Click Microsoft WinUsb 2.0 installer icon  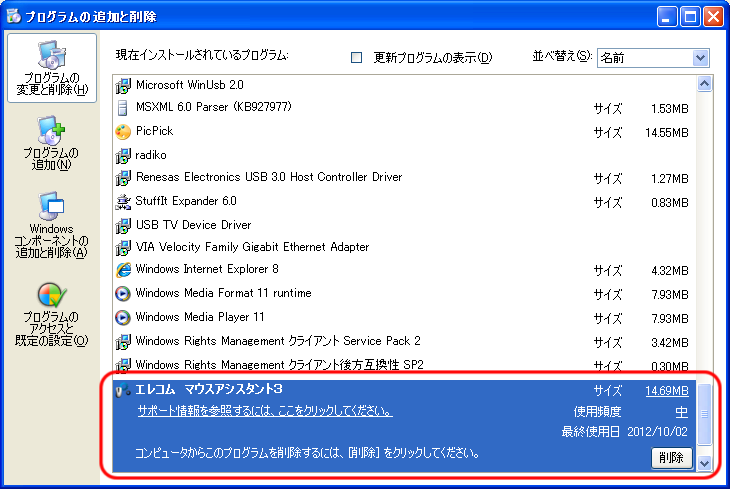click(x=123, y=85)
